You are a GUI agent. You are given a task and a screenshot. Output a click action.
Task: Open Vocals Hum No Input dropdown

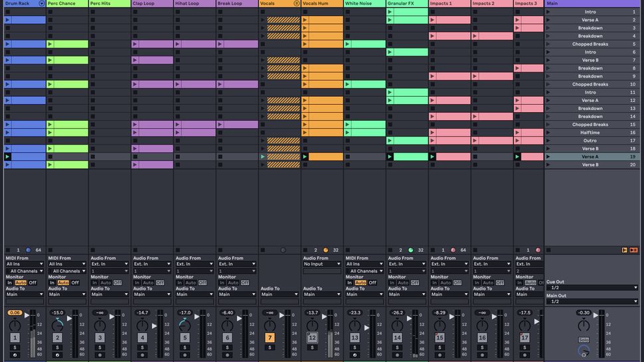coord(322,264)
